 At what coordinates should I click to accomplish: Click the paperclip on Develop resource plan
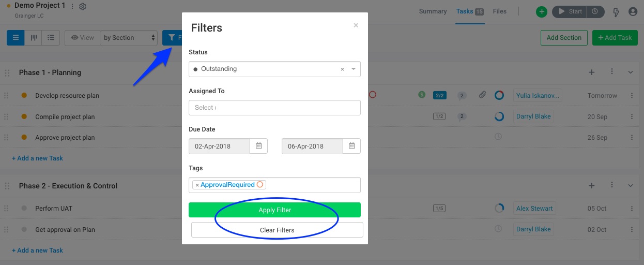pyautogui.click(x=482, y=95)
